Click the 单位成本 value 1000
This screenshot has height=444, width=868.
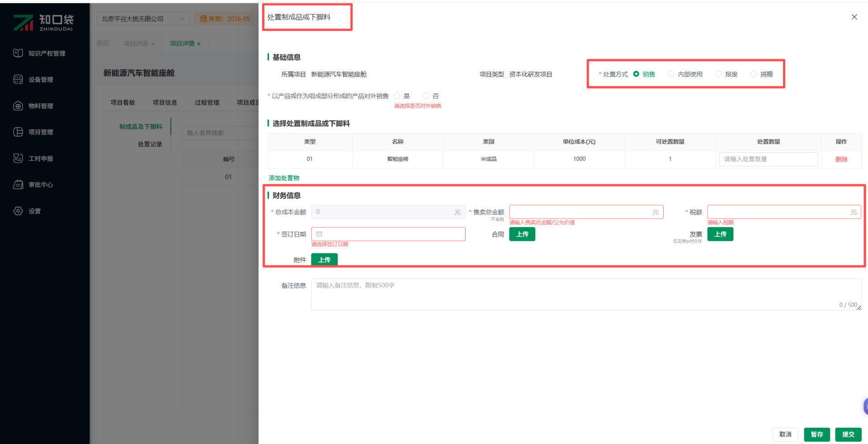coord(579,159)
